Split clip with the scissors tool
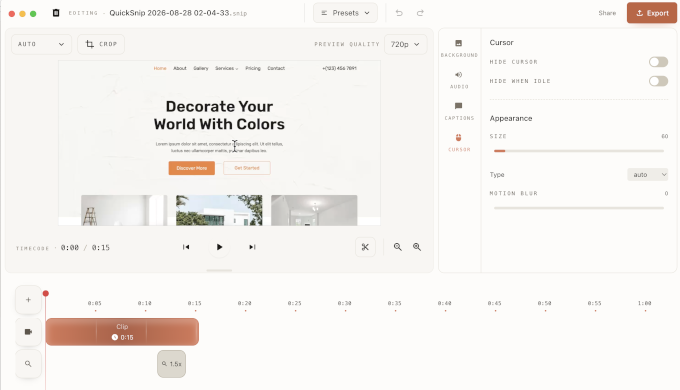 click(365, 247)
